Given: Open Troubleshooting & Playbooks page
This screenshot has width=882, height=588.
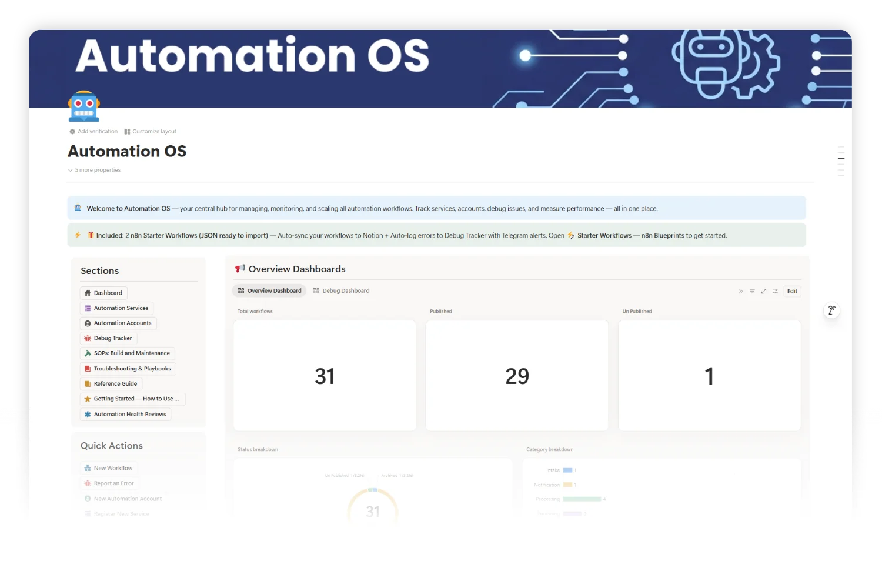Looking at the screenshot, I should [128, 369].
